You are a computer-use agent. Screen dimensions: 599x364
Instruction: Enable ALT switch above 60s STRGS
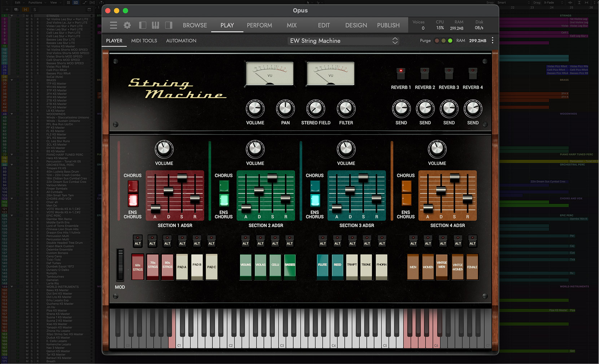(137, 240)
